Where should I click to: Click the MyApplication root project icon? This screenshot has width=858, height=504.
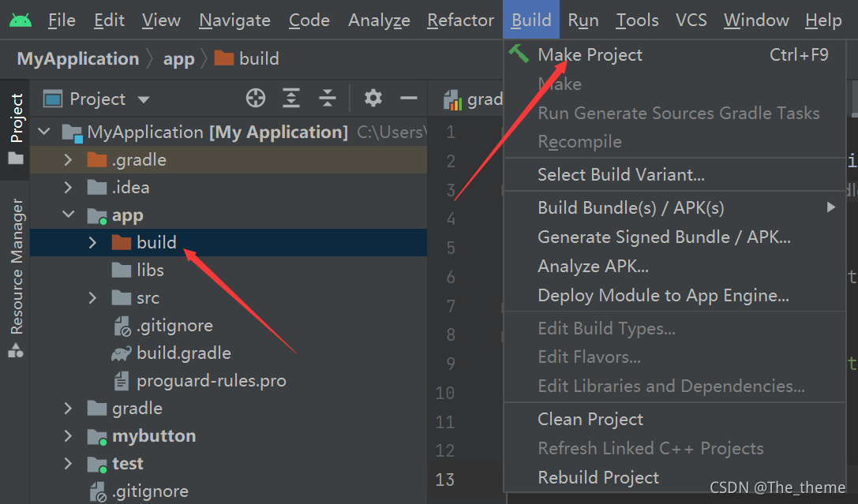pyautogui.click(x=73, y=133)
